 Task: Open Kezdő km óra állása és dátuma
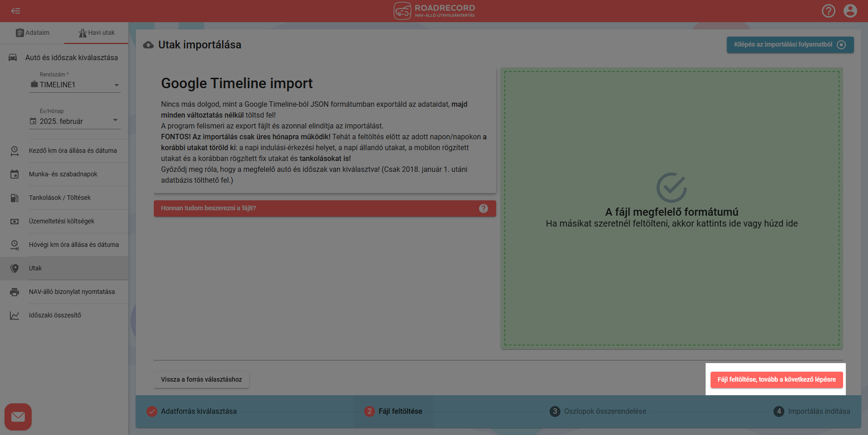coord(64,151)
